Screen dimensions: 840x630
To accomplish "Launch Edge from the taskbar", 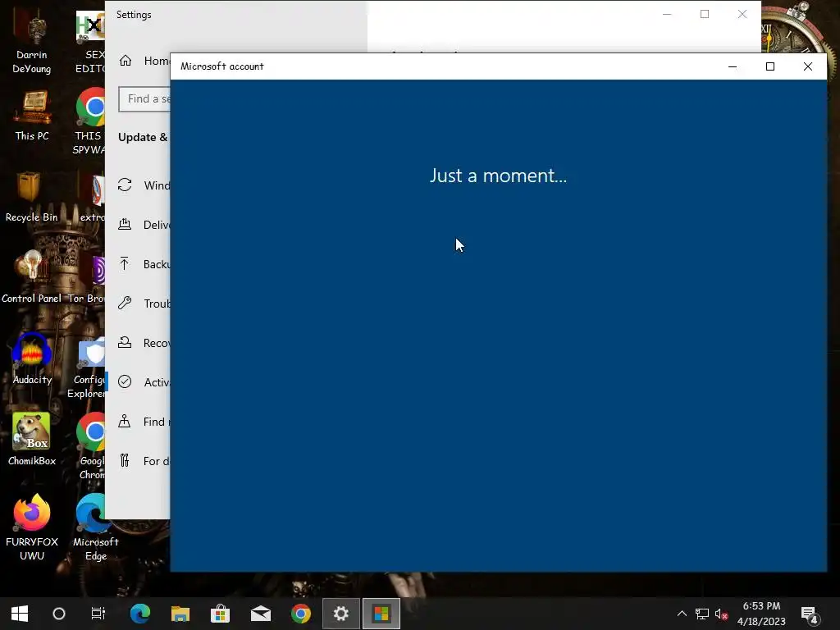I will coord(140,614).
